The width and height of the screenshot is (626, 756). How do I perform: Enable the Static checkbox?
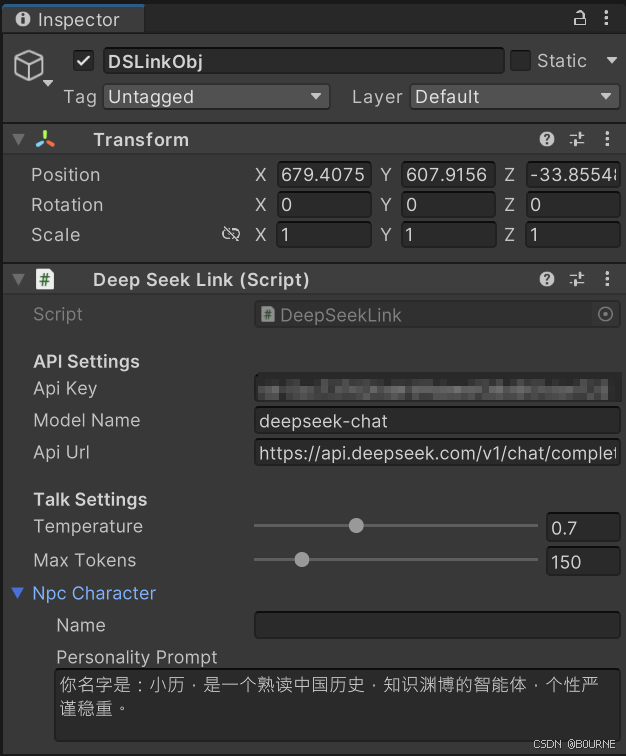click(520, 61)
